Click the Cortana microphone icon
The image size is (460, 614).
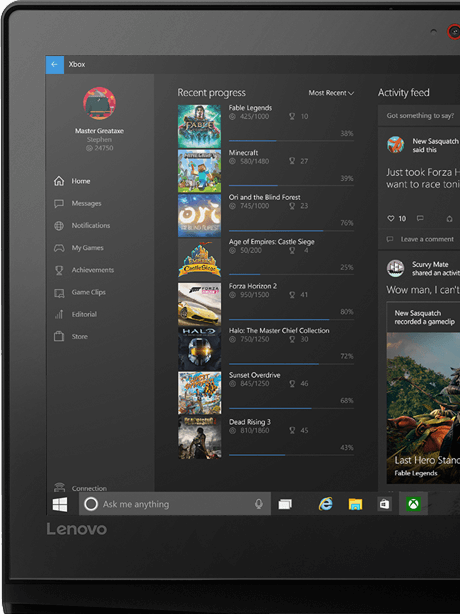(258, 504)
